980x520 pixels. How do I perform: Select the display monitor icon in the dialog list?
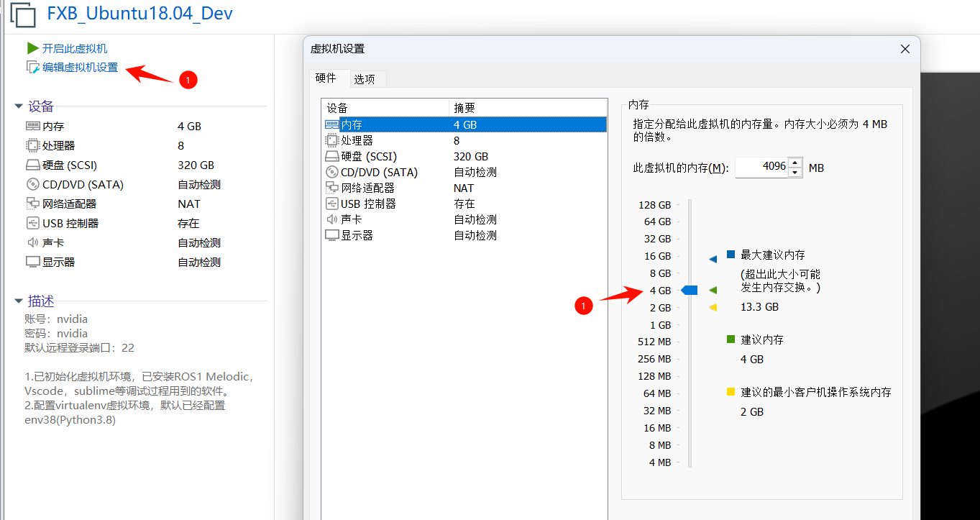coord(331,235)
